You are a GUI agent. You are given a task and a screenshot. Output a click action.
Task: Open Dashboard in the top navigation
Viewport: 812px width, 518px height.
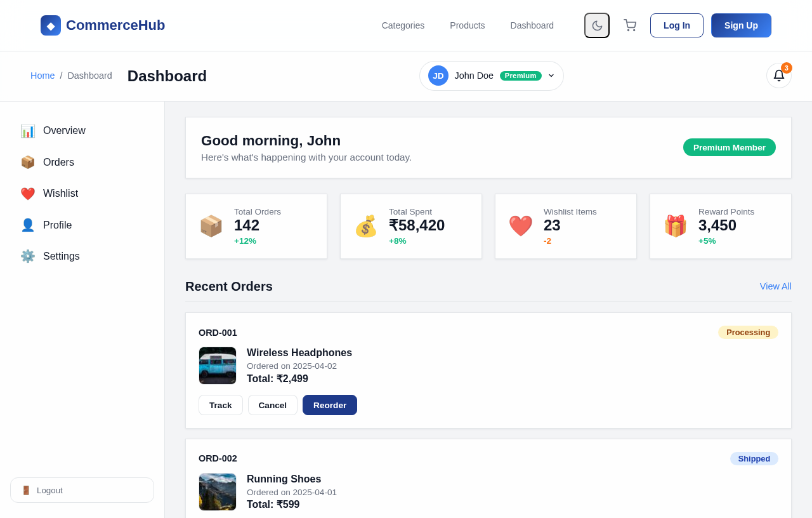tap(532, 25)
